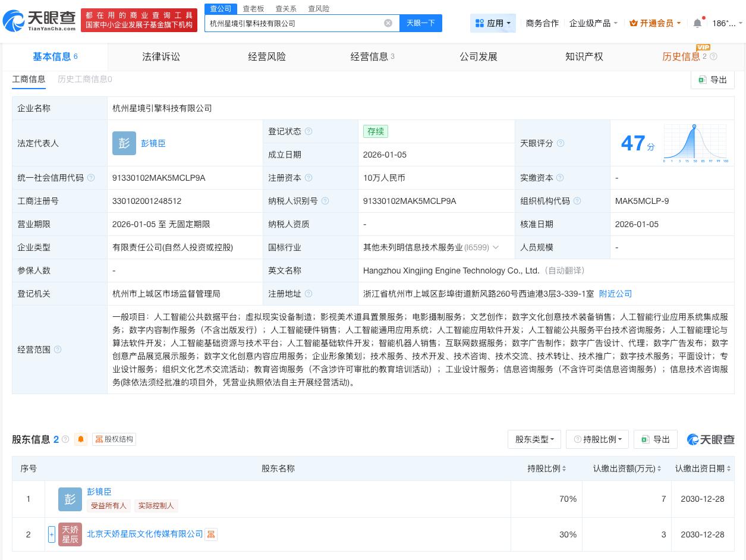The height and width of the screenshot is (560, 746).
Task: Click the help icon beside 经营范围
Action: click(x=58, y=350)
